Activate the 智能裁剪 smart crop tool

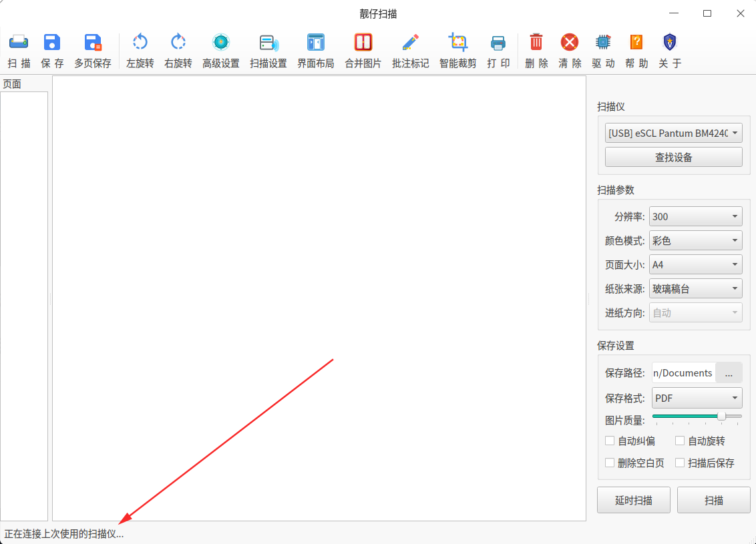[457, 43]
